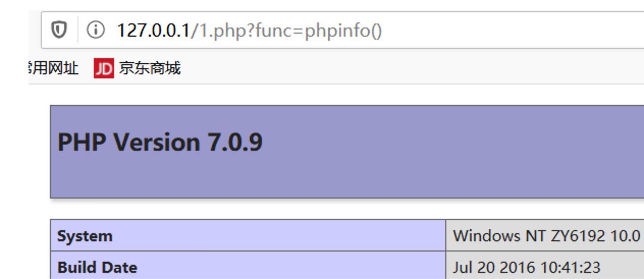Open site information via the info icon
This screenshot has width=644, height=279.
[95, 31]
